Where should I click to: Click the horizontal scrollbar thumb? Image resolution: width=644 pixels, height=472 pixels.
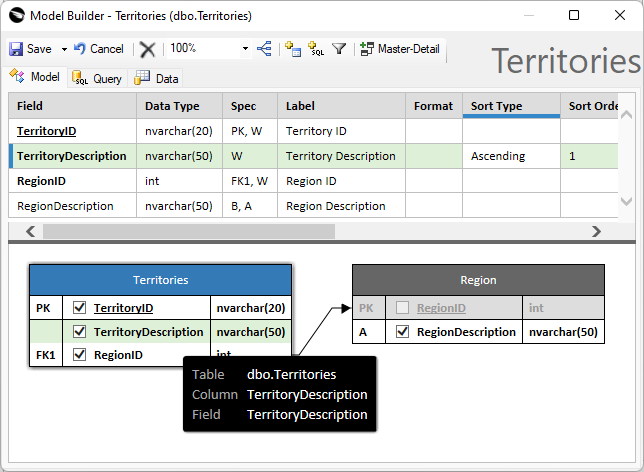(189, 231)
